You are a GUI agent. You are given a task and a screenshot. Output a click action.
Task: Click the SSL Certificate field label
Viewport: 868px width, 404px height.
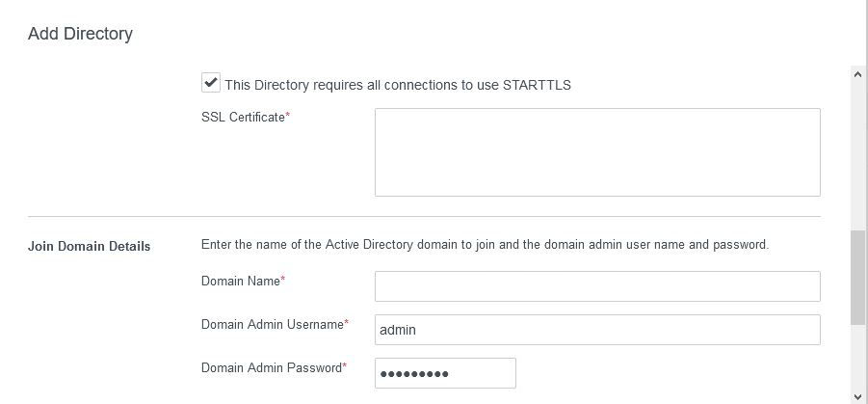pos(243,118)
